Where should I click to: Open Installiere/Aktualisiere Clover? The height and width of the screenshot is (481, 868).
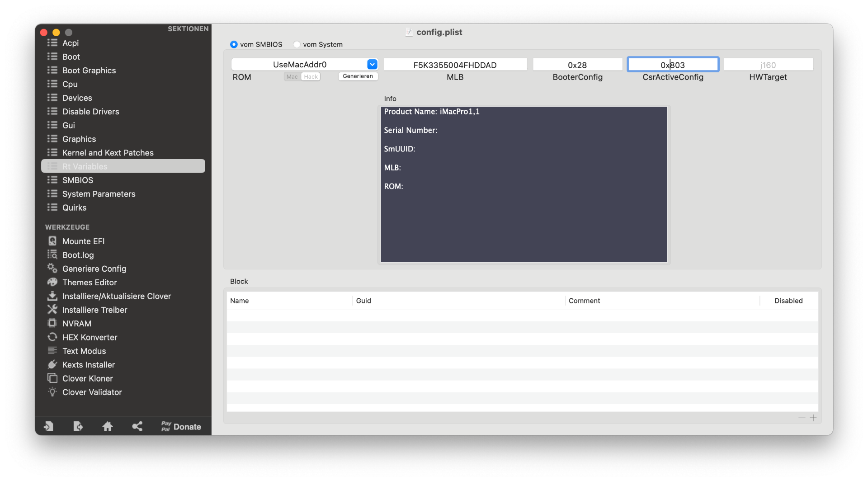pyautogui.click(x=117, y=296)
